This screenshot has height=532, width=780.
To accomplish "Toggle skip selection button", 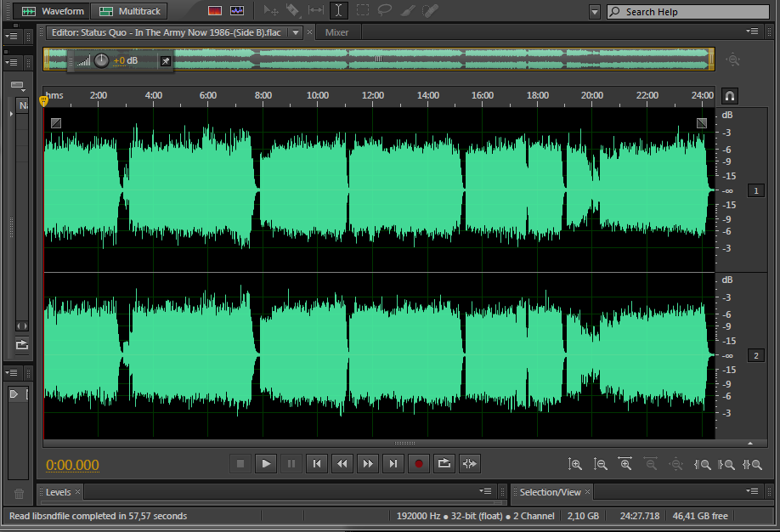I will 470,464.
